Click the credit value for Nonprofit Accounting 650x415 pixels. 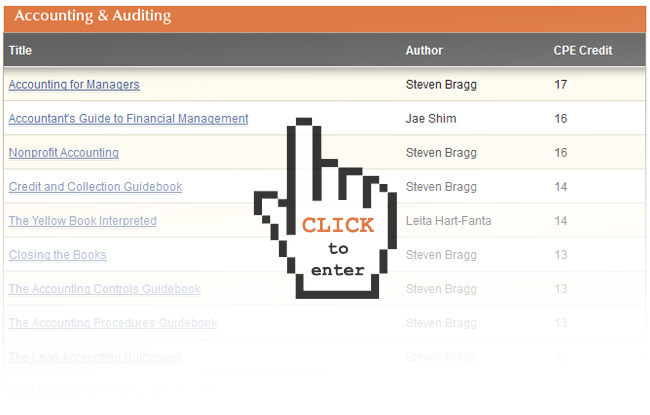[x=560, y=153]
